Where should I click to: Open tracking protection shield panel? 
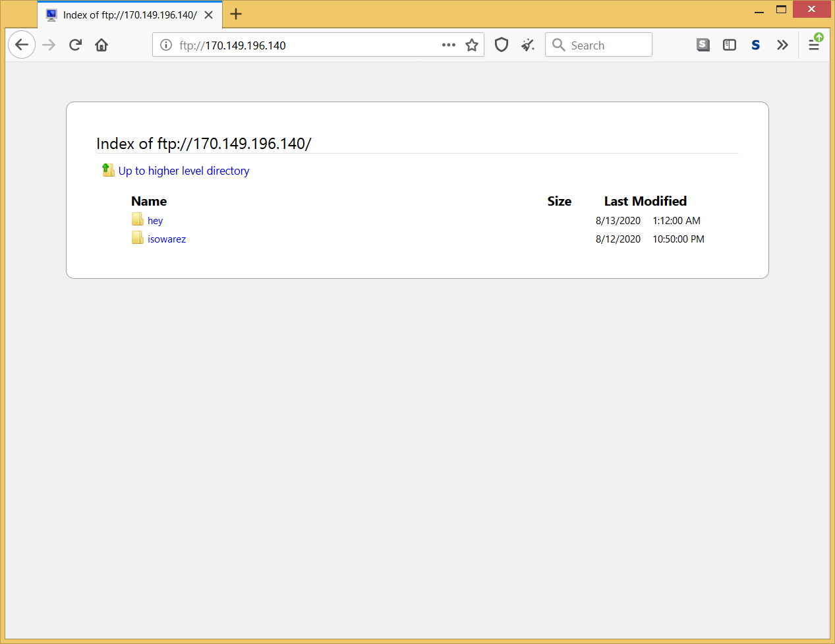[502, 45]
